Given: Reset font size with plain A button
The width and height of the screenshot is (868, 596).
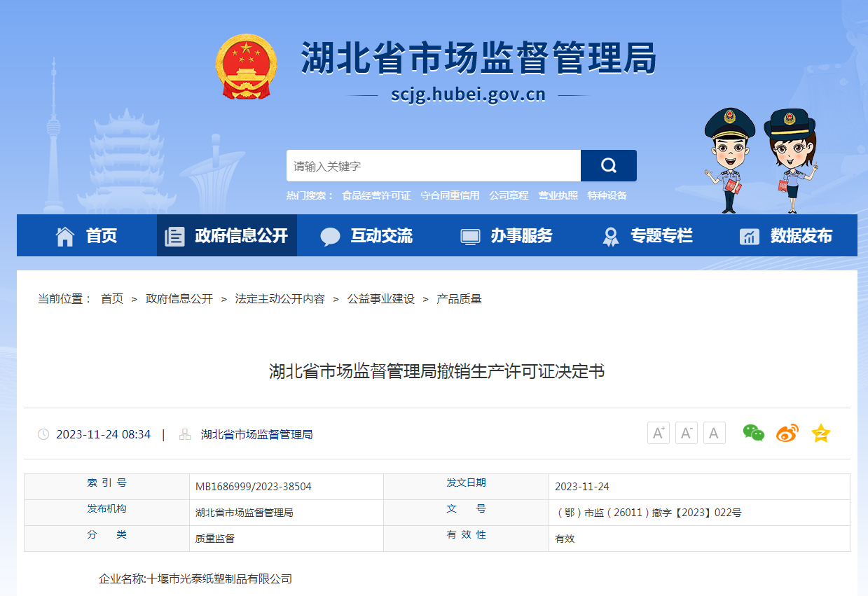Looking at the screenshot, I should (x=714, y=433).
